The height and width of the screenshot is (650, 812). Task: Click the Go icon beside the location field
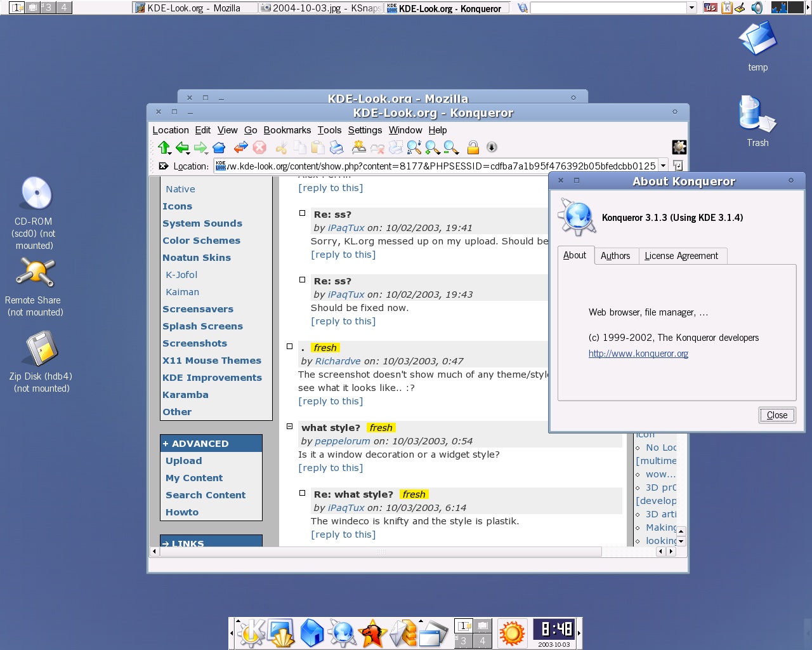(678, 166)
